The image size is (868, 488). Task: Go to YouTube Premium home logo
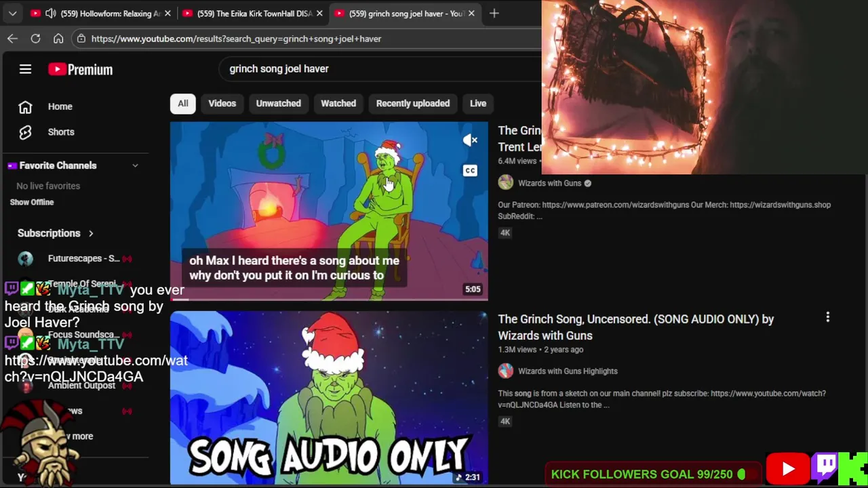pos(80,69)
